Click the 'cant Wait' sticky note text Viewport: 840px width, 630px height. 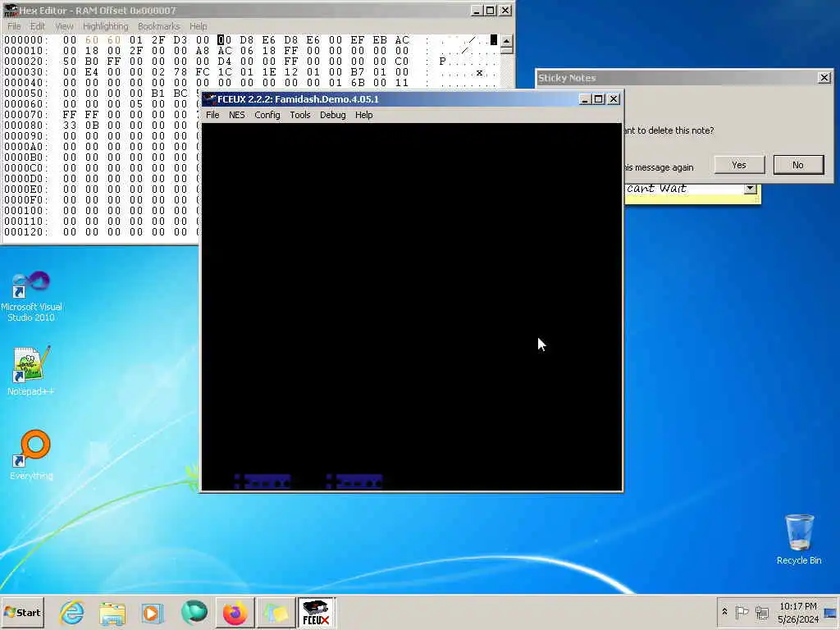click(x=656, y=188)
